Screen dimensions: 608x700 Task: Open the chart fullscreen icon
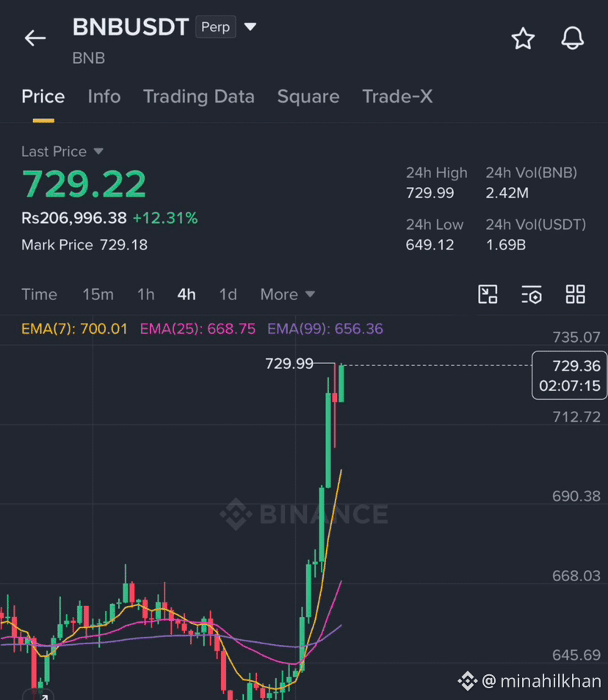point(488,294)
